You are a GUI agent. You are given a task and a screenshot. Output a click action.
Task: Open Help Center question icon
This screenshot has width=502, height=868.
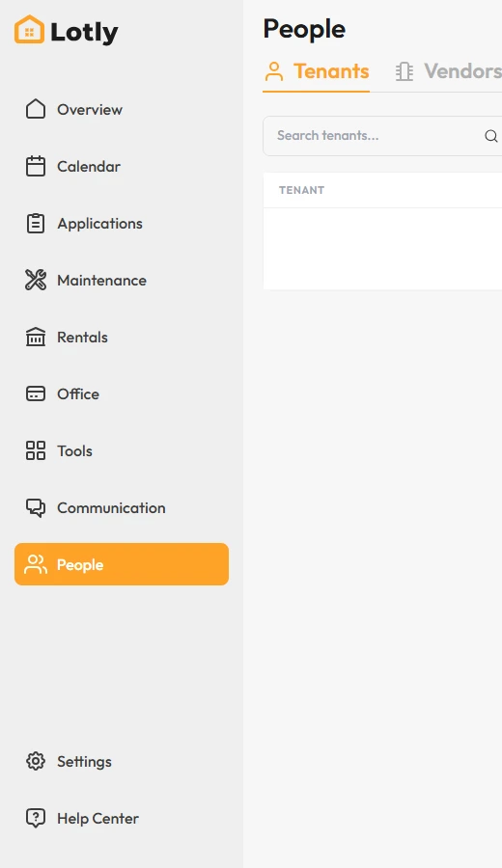tap(36, 818)
